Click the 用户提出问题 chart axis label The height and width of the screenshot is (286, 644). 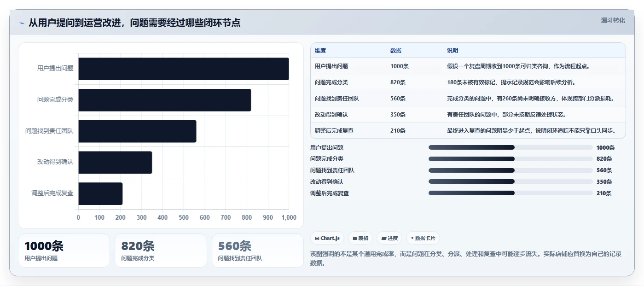[55, 69]
